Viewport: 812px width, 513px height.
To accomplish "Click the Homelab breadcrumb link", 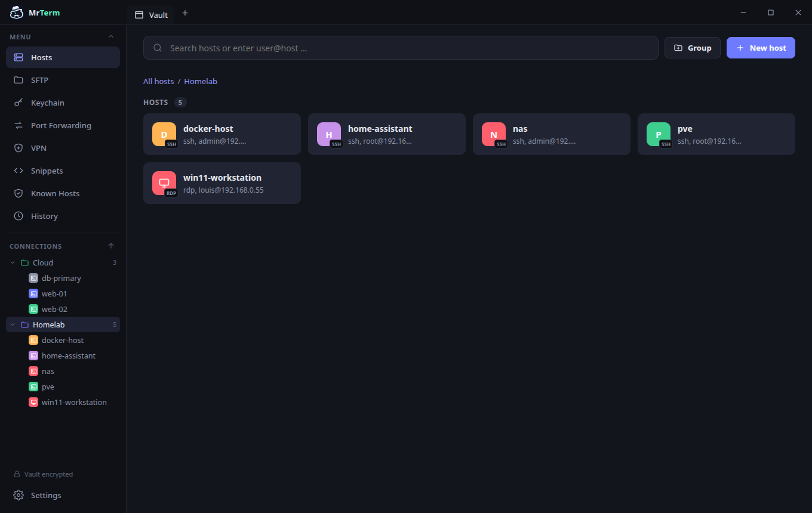I will [x=201, y=81].
